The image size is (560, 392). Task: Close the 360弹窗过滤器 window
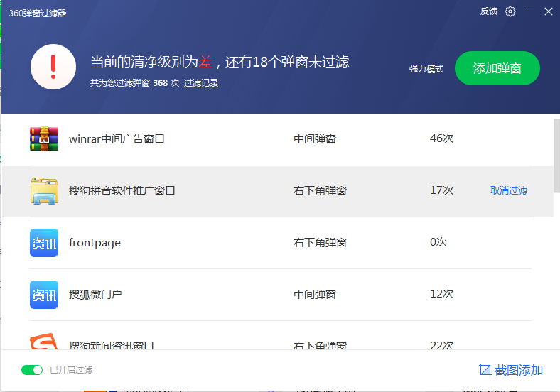pyautogui.click(x=549, y=11)
